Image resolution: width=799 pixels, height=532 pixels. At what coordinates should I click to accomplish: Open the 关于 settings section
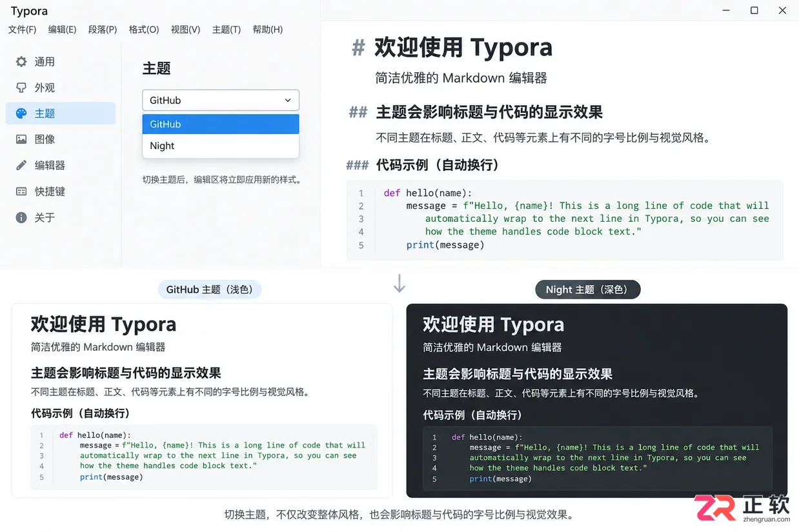pyautogui.click(x=61, y=217)
